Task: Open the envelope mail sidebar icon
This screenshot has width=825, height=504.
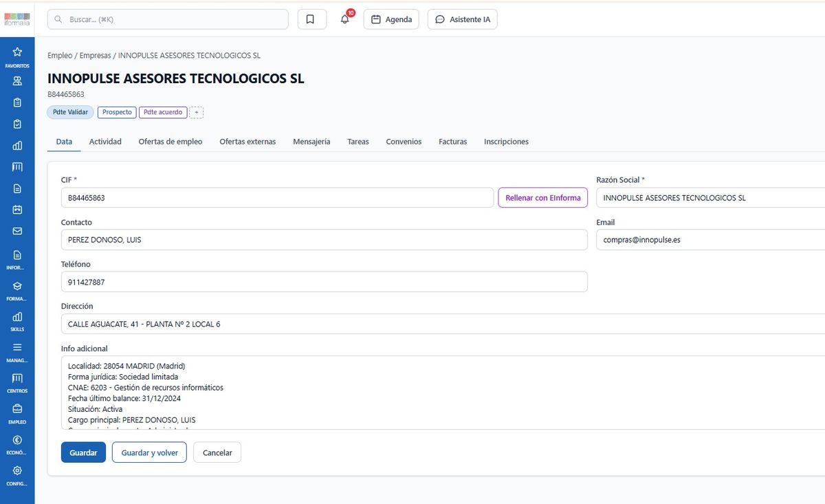Action: [x=17, y=231]
